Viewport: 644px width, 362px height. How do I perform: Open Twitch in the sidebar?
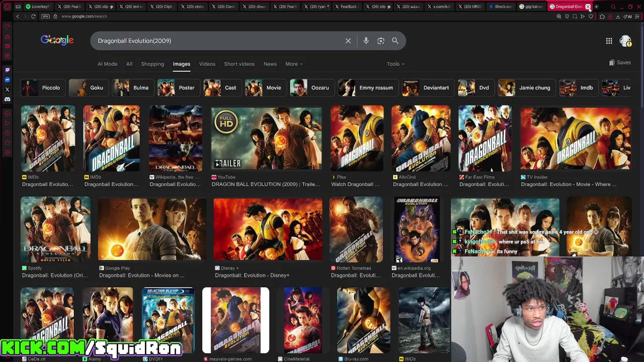pos(7,70)
